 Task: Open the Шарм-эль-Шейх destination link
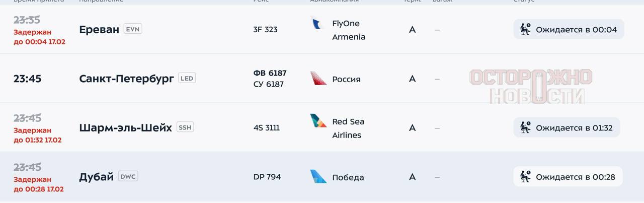coord(125,127)
